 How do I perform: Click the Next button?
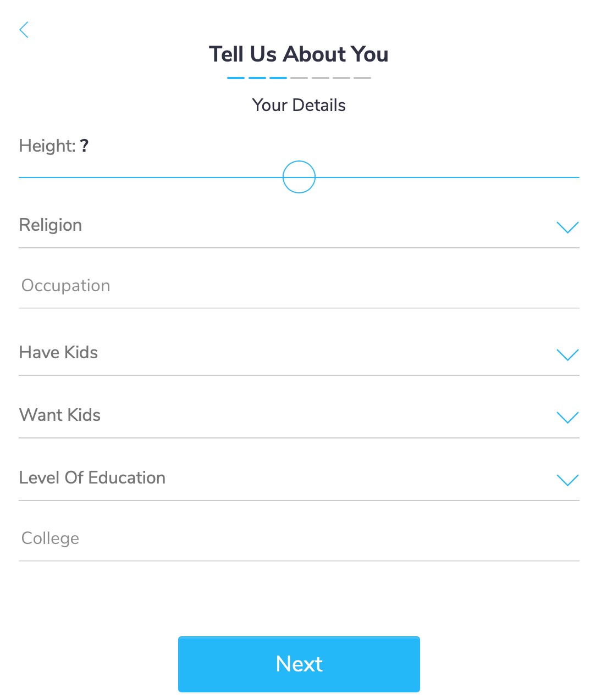(299, 664)
